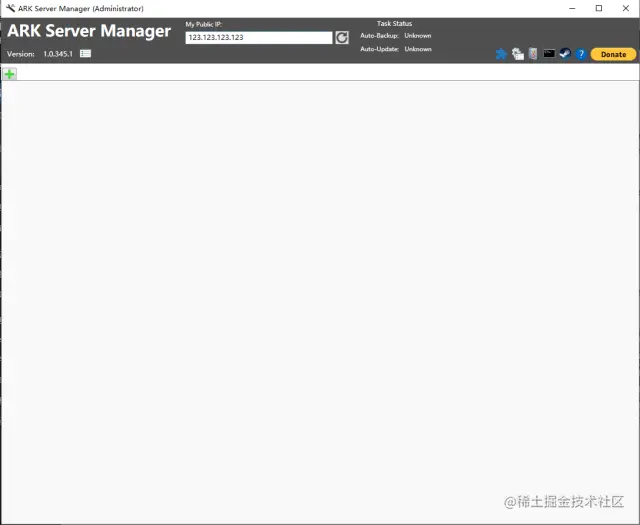Click the wrench app icon in title bar
This screenshot has width=640, height=525.
[x=10, y=8]
